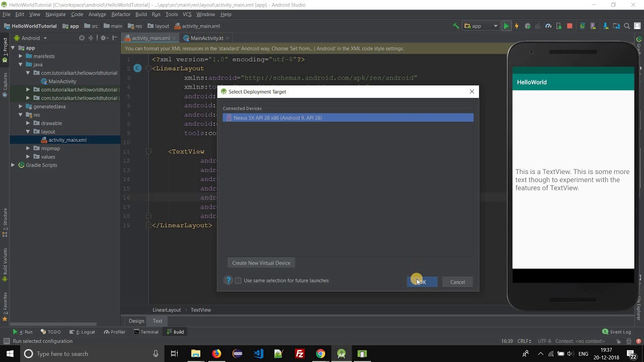Image resolution: width=644 pixels, height=362 pixels.
Task: Switch to MainActivity.kt editor tab
Action: (x=207, y=38)
